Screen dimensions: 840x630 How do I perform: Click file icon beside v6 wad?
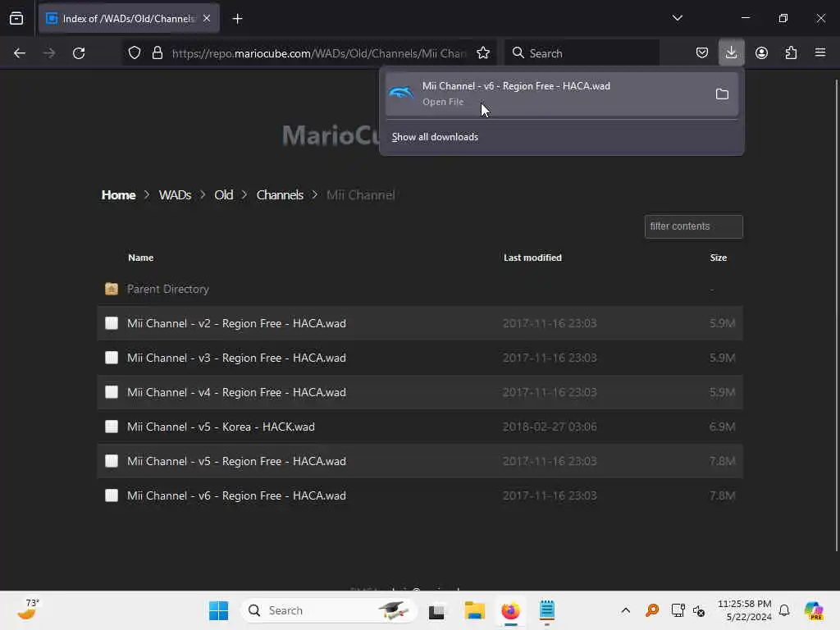click(x=112, y=495)
